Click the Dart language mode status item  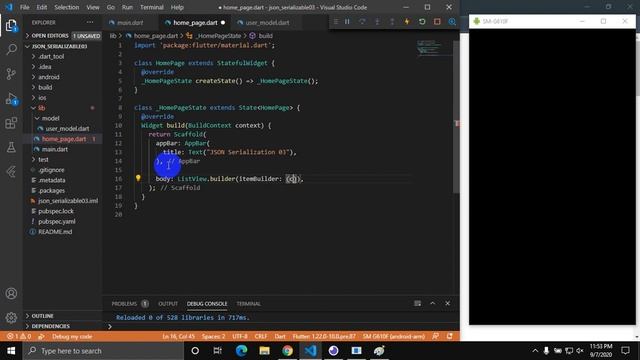[x=280, y=336]
